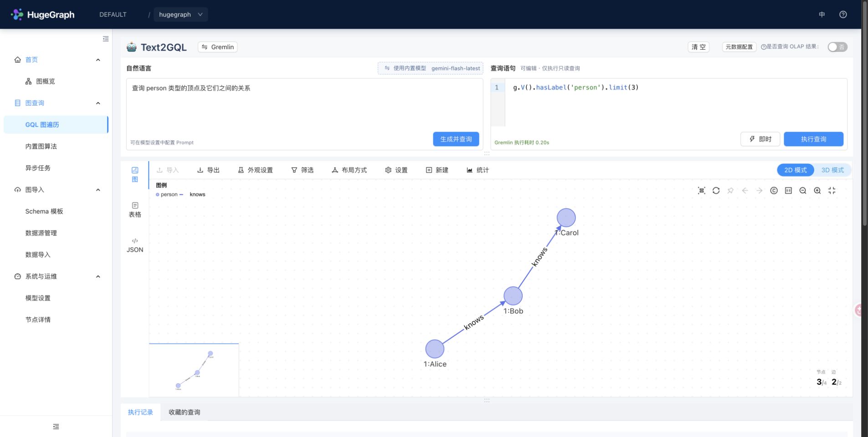Select the 1:Carol node
Viewport: 868px width, 437px height.
coord(566,218)
